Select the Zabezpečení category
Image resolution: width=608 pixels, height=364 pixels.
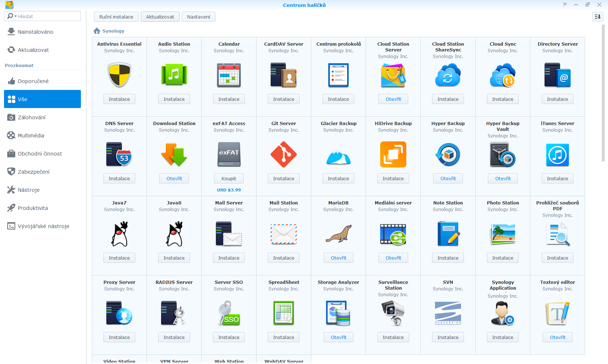[x=42, y=172]
